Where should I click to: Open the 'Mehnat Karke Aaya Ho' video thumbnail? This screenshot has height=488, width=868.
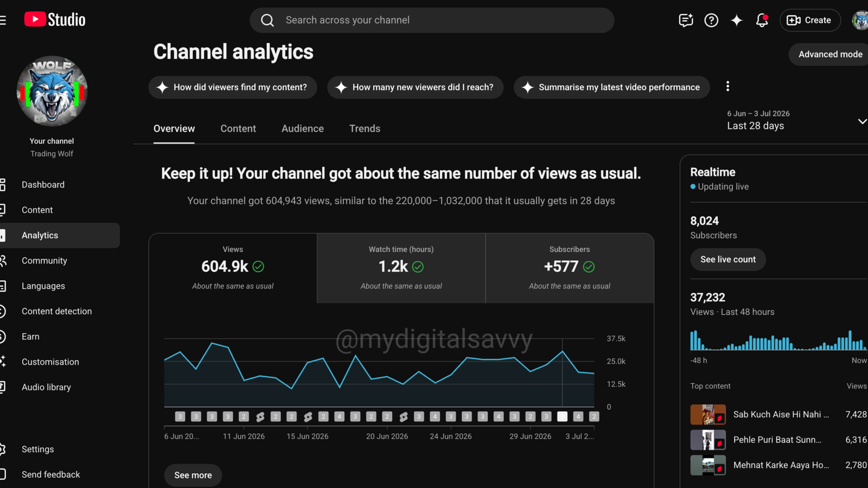click(708, 465)
